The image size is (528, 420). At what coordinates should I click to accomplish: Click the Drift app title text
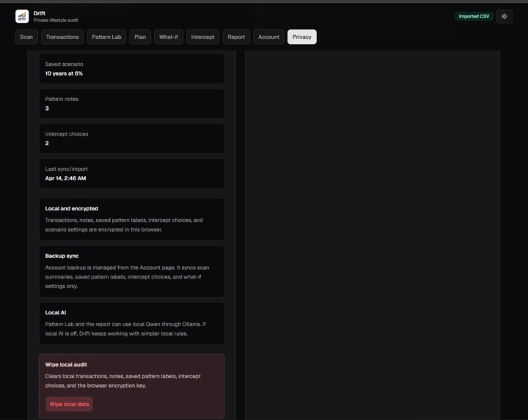(x=40, y=13)
